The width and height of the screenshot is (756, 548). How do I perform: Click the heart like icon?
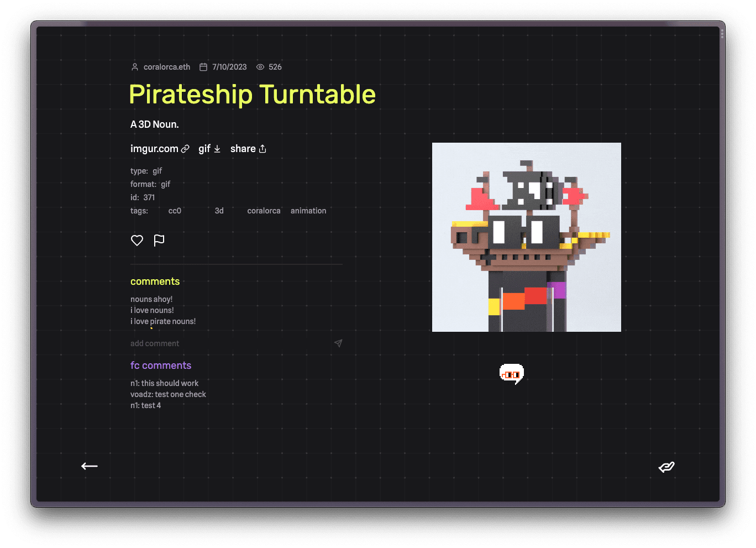pos(137,240)
